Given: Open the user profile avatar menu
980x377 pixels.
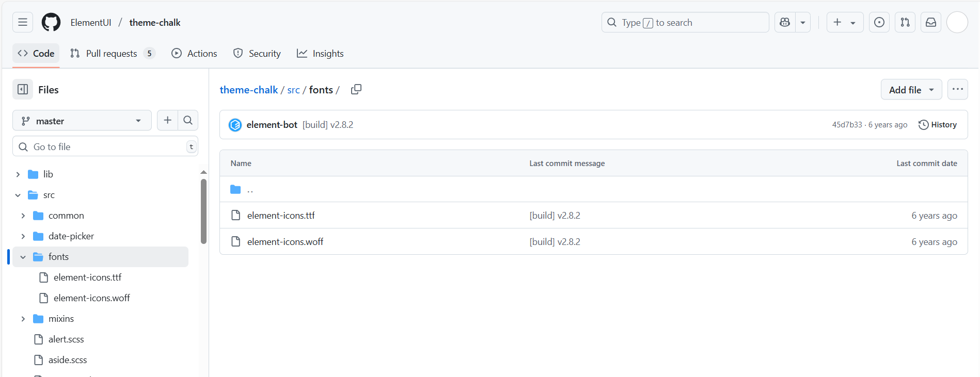Looking at the screenshot, I should point(957,22).
